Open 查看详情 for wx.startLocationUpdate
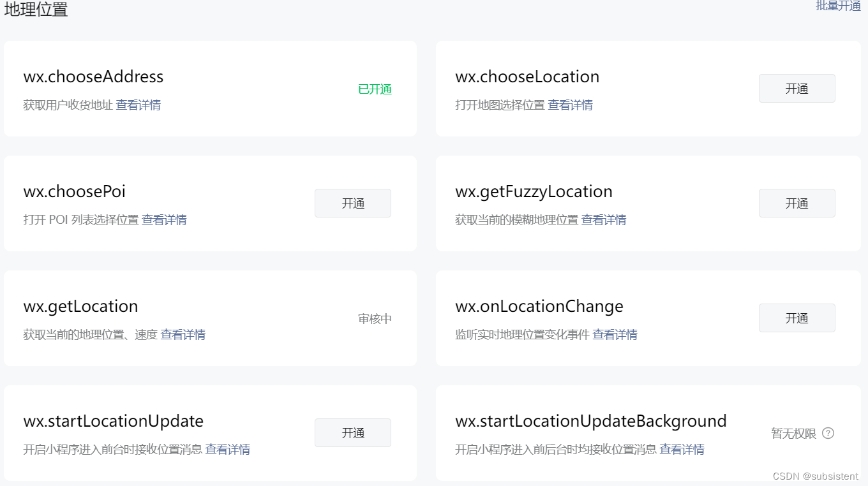Screen dimensions: 868x486 (227, 449)
